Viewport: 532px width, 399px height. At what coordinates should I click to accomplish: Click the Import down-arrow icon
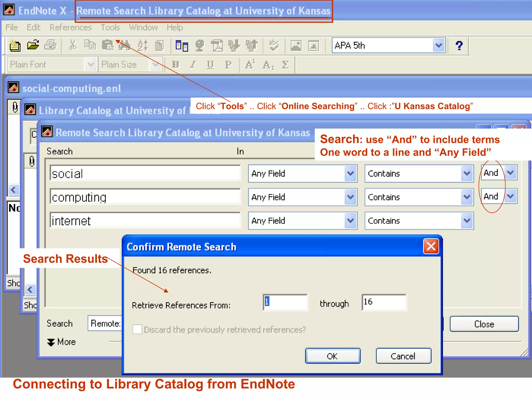[234, 46]
